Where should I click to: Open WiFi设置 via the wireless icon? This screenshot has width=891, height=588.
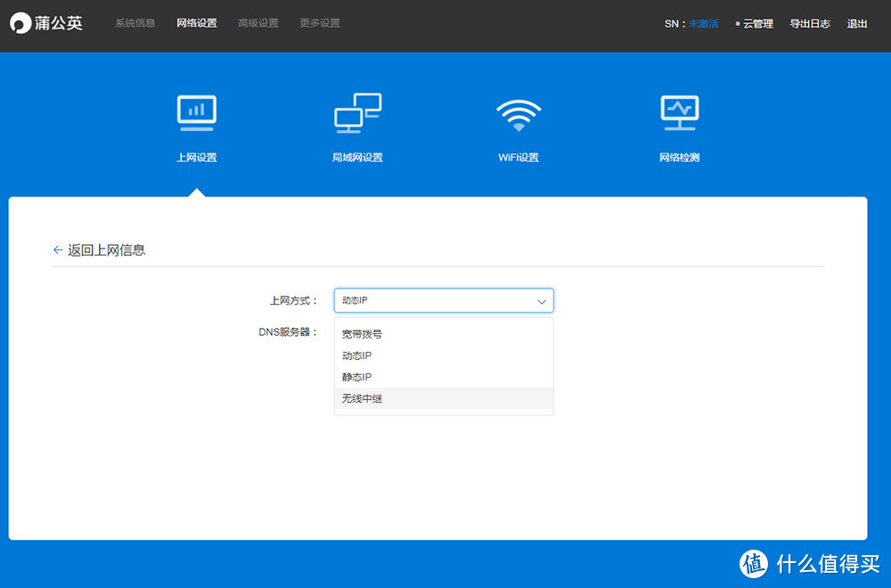point(519,113)
